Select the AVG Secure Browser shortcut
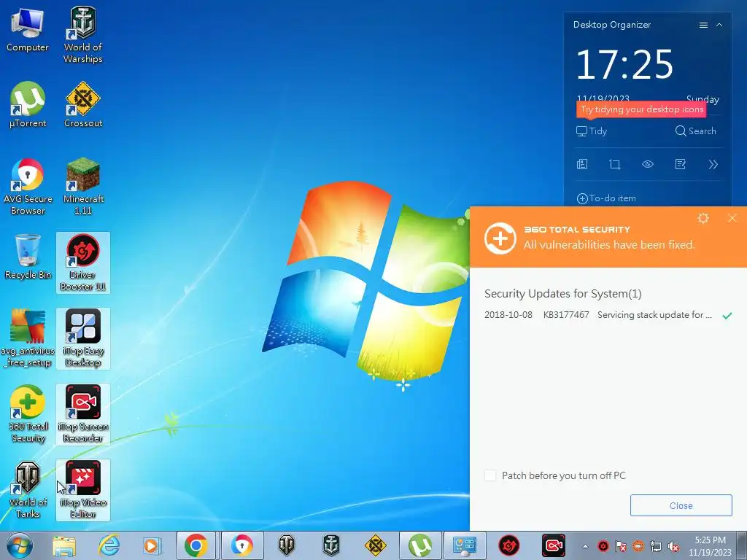This screenshot has width=747, height=560. point(28,187)
